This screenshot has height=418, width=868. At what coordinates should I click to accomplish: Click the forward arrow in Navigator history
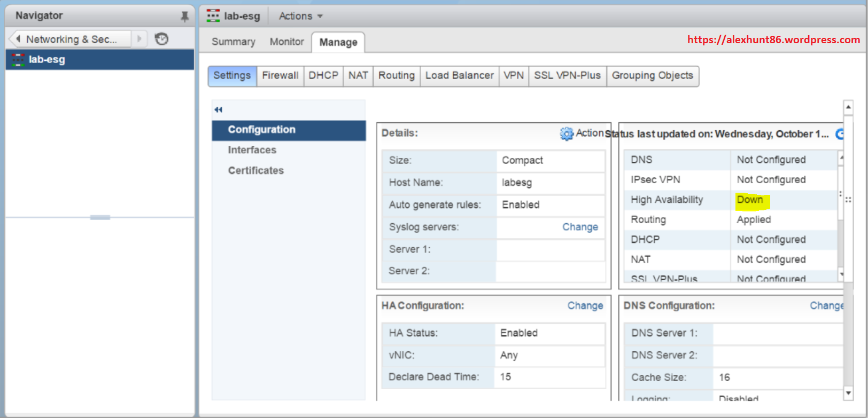(139, 39)
